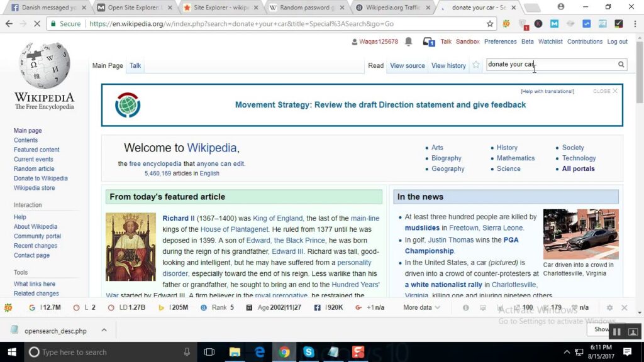This screenshot has width=644, height=362.
Task: Open Task View on taskbar
Action: click(x=209, y=352)
